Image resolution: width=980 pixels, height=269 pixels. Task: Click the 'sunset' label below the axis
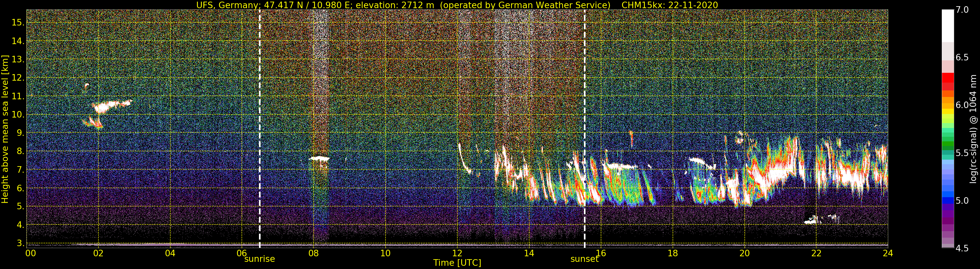coord(584,259)
